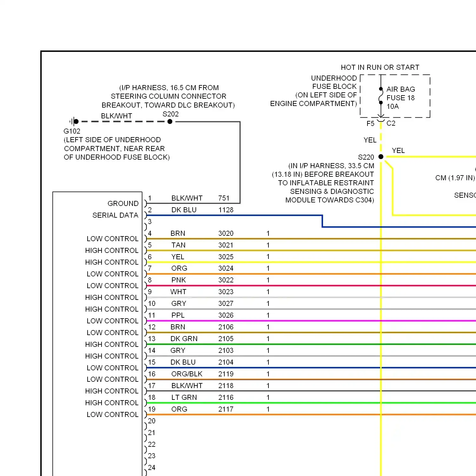Click the C2 connector label
The width and height of the screenshot is (476, 476).
391,123
